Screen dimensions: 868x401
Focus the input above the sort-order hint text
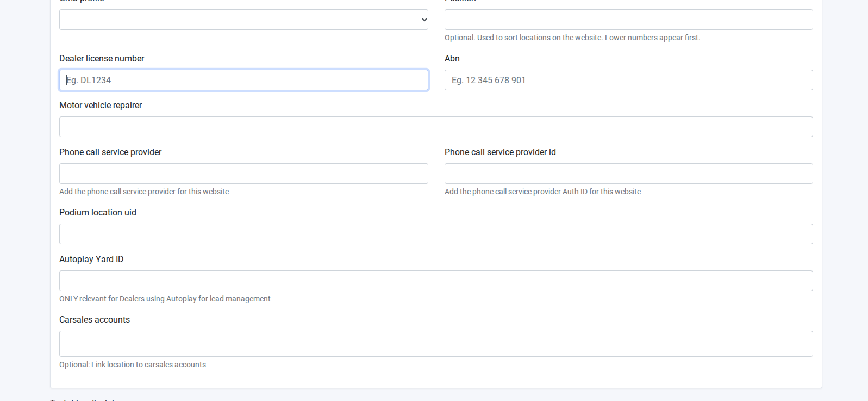pos(628,20)
